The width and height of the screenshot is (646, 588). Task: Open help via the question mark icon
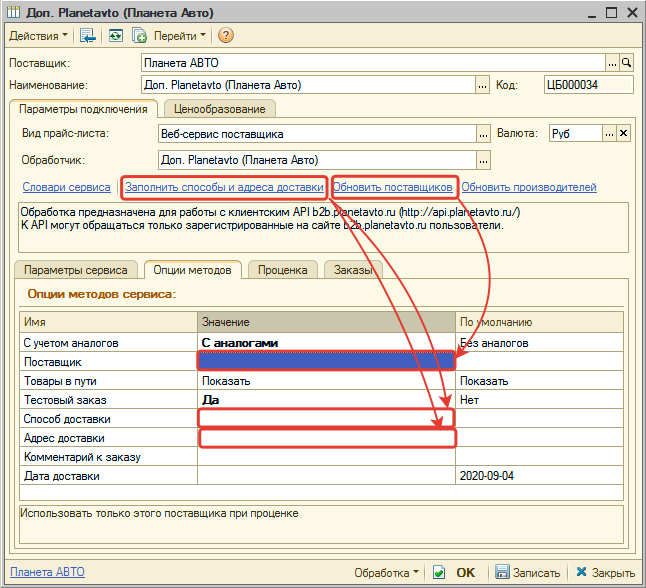[x=226, y=36]
